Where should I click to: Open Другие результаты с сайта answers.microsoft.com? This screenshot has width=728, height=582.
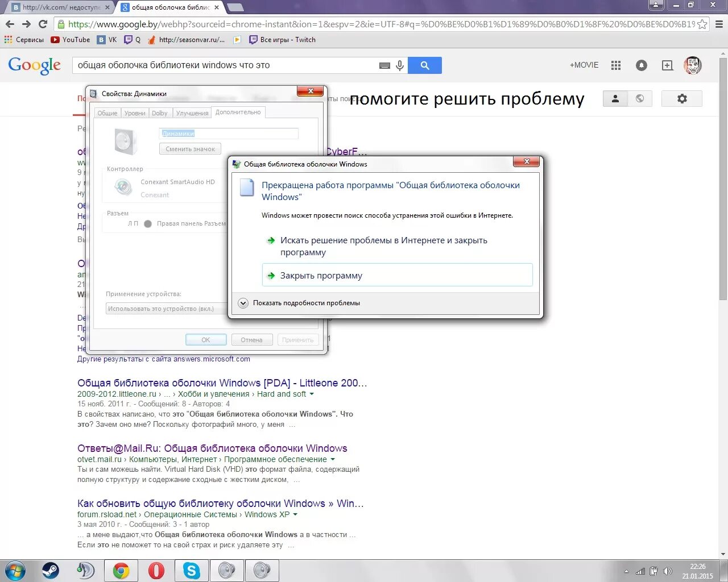(164, 359)
